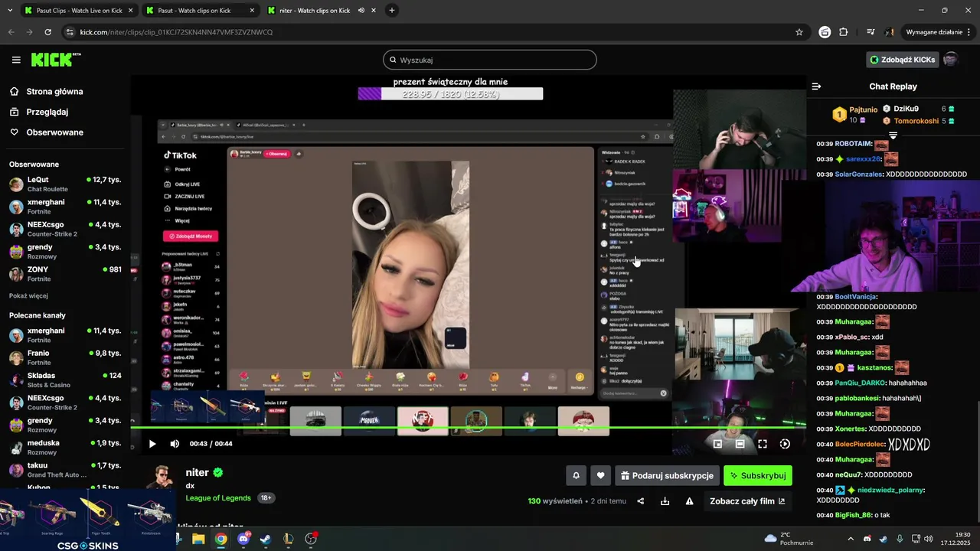Enable mini player mode

(717, 444)
